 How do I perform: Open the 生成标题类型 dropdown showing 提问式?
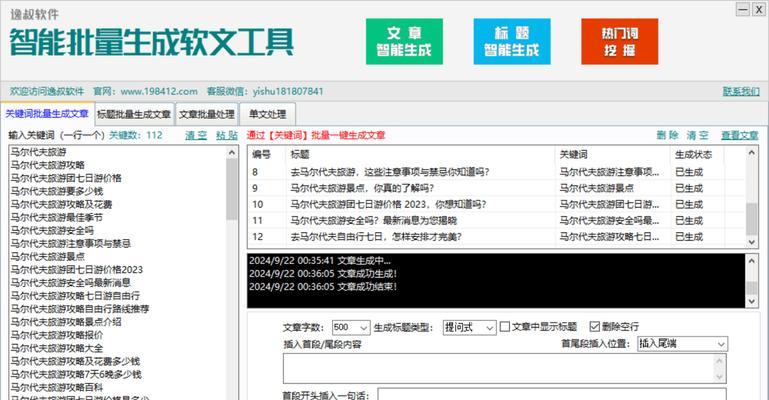[469, 327]
